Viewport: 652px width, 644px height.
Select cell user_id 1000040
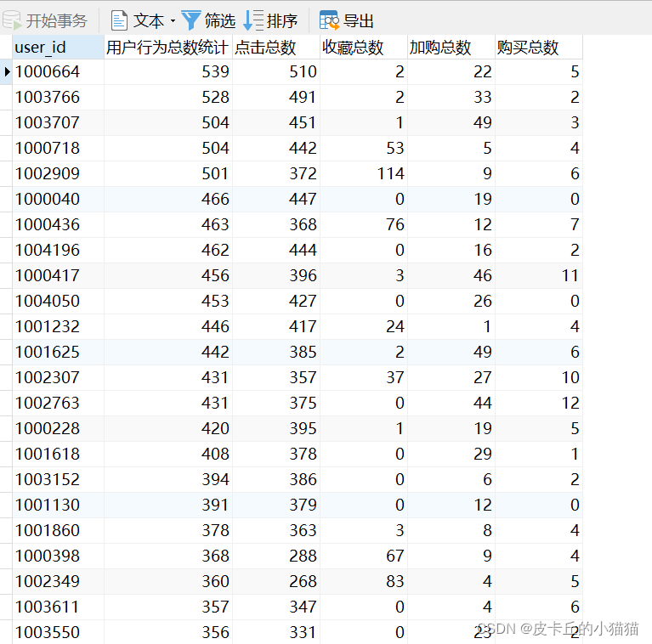pos(58,199)
